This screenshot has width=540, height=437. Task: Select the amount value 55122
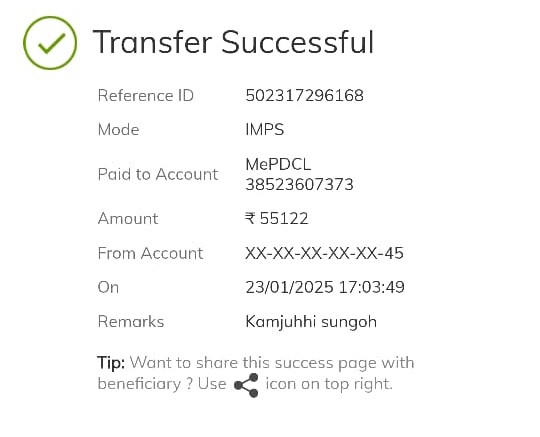pos(284,218)
